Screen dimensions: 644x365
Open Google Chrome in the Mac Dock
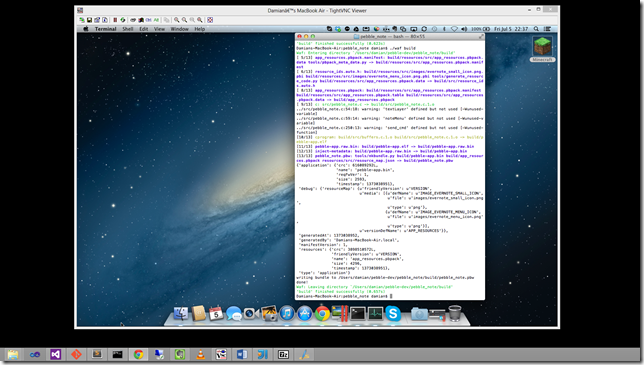pyautogui.click(x=322, y=314)
